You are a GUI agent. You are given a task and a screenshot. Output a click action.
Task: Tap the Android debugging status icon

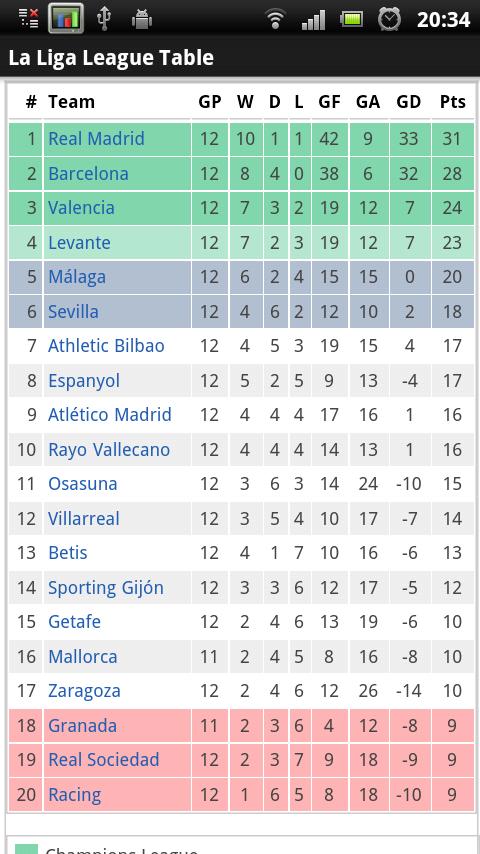(142, 20)
